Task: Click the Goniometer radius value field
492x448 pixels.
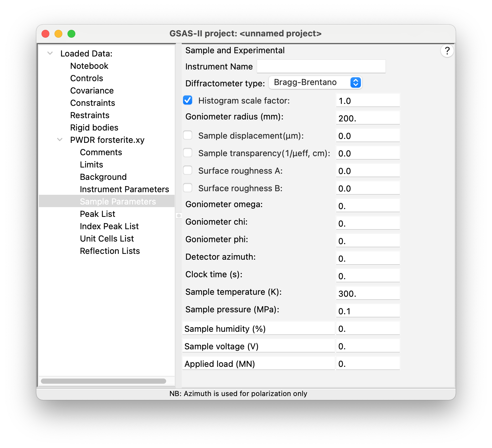Action: coord(368,118)
